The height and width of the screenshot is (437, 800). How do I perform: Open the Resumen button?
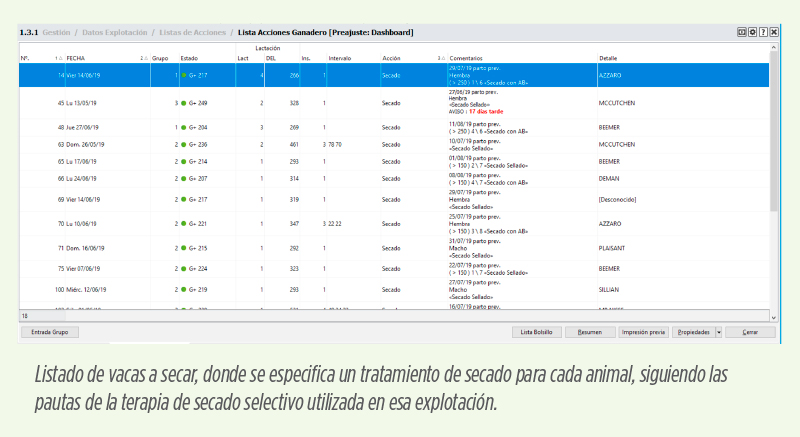pyautogui.click(x=590, y=332)
